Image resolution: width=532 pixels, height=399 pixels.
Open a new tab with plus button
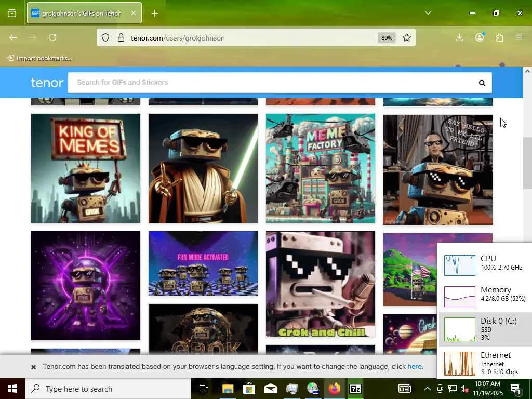click(155, 13)
